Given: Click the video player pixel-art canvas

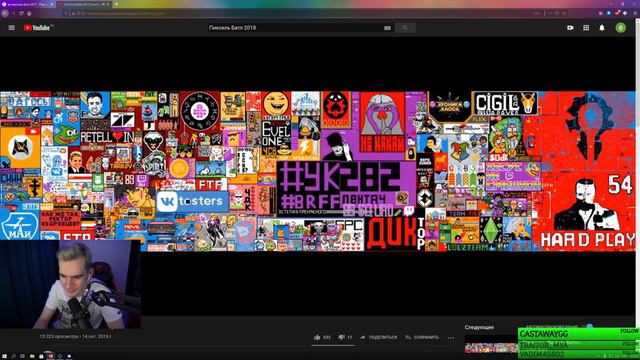Looking at the screenshot, I should pos(318,171).
